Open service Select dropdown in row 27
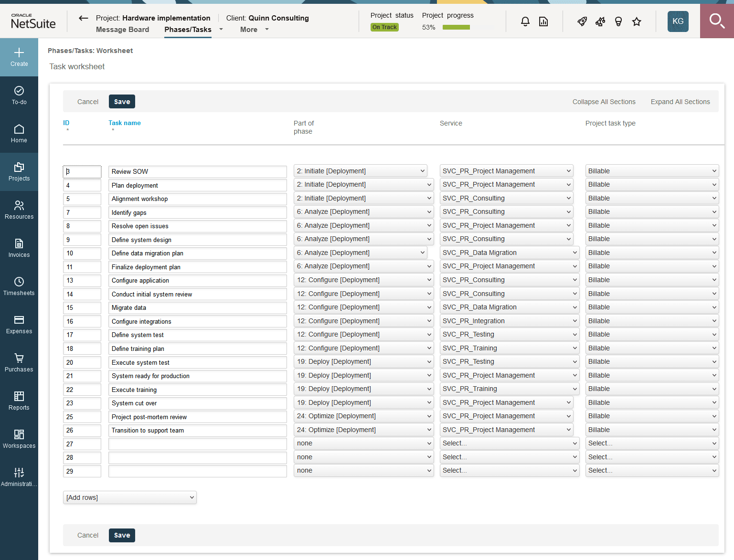The height and width of the screenshot is (560, 734). click(510, 443)
